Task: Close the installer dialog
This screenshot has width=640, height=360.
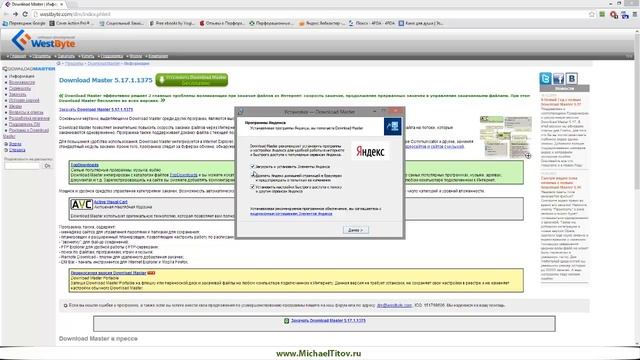Action: pos(396,111)
